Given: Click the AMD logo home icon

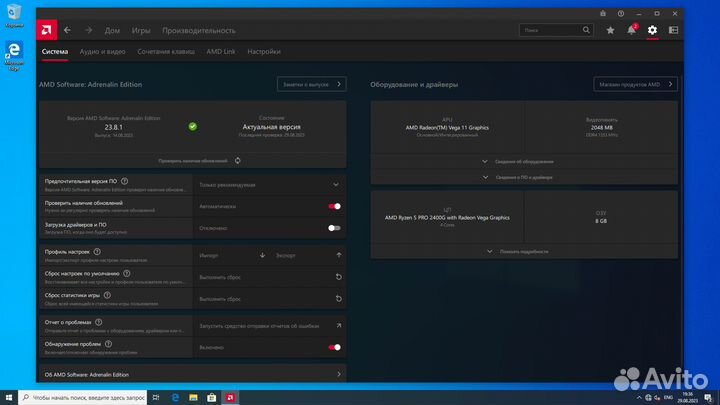Looking at the screenshot, I should [47, 30].
